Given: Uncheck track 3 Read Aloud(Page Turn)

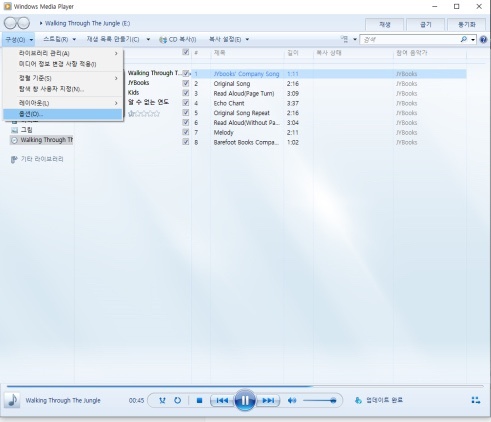Looking at the screenshot, I should (x=186, y=93).
